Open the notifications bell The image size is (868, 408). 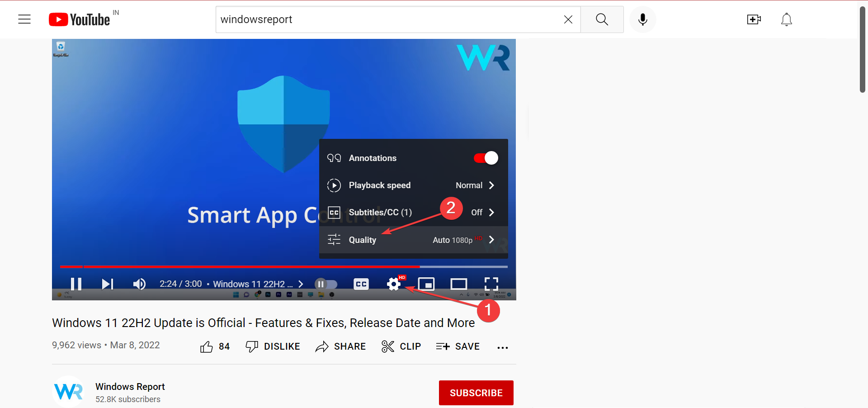coord(786,19)
